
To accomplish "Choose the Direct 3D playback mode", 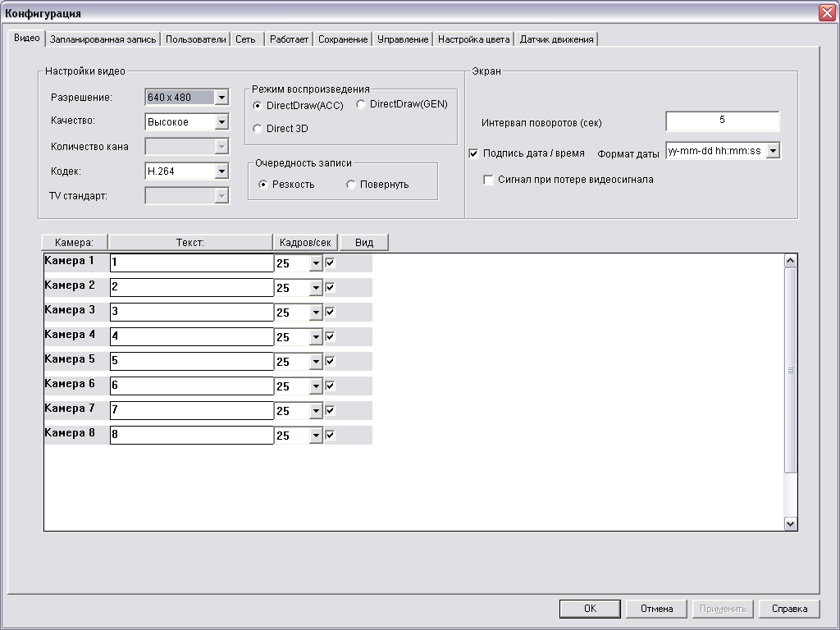I will click(x=258, y=129).
